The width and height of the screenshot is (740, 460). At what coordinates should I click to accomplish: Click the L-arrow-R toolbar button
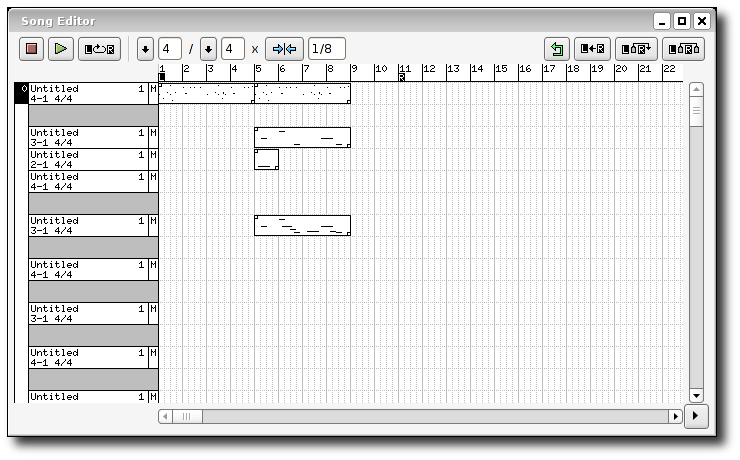pos(593,49)
